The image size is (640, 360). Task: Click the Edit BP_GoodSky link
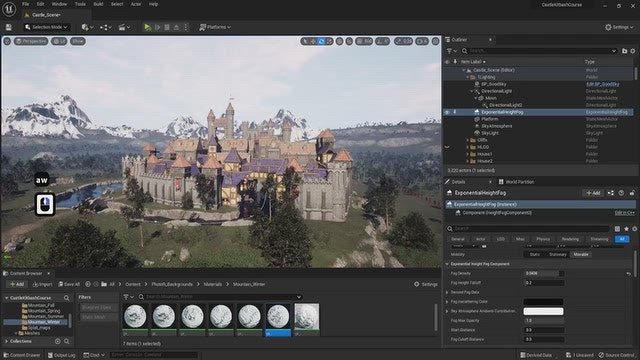(x=603, y=84)
